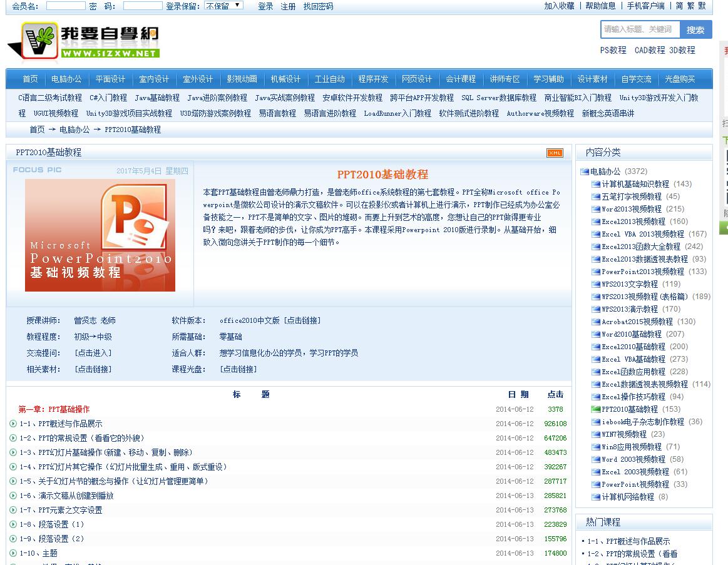Open the 平面设计 navigation menu
728x565 pixels.
110,79
